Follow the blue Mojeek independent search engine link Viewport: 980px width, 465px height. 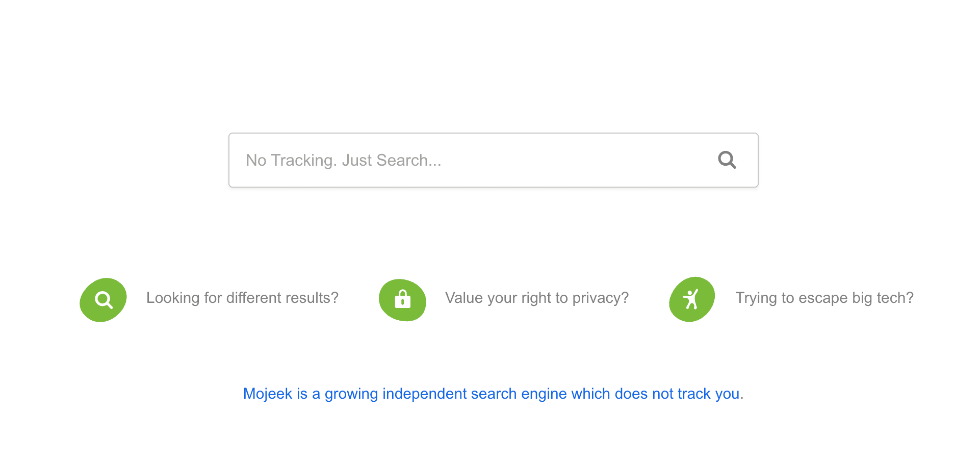pos(493,394)
